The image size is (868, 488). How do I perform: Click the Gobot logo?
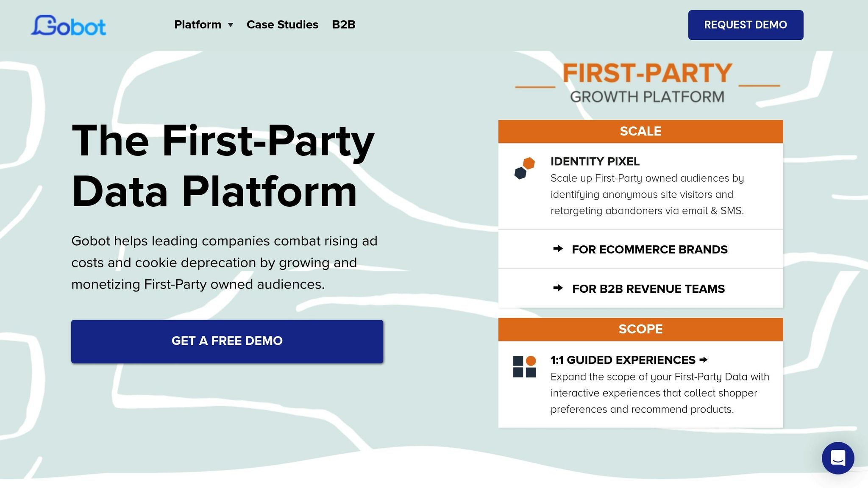click(68, 25)
